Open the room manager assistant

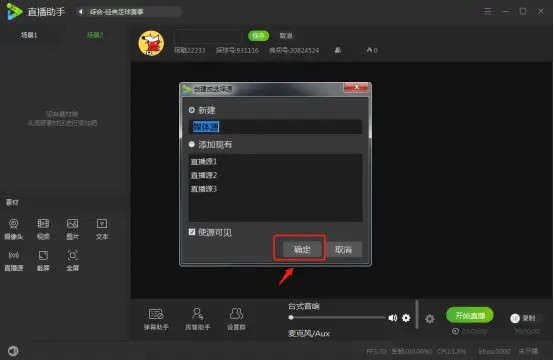198,319
